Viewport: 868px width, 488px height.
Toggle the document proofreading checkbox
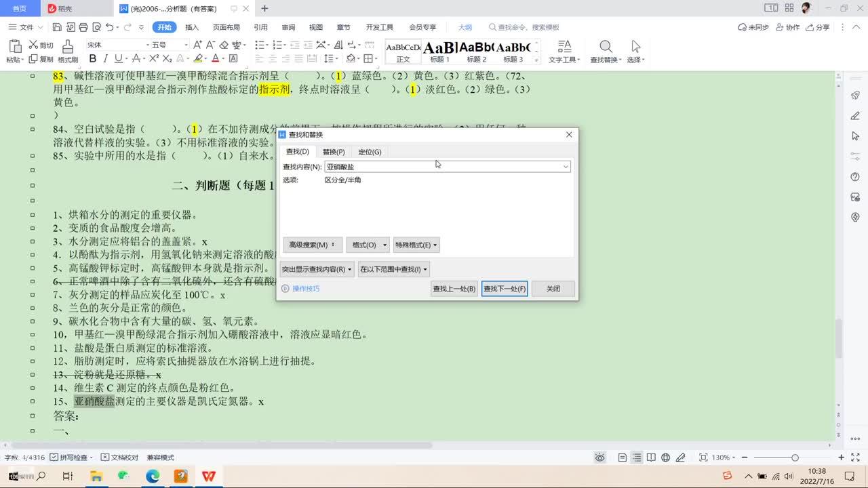[104, 457]
